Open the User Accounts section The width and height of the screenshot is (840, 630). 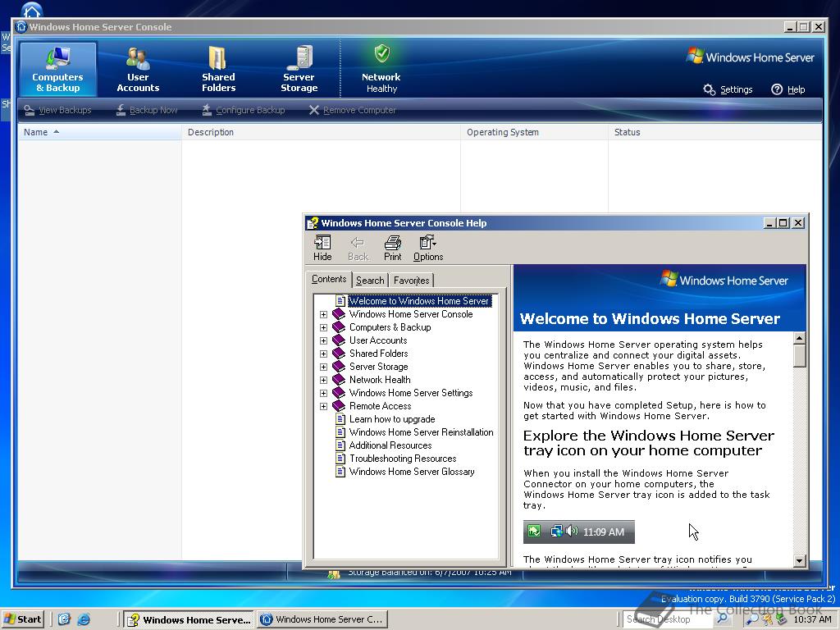[138, 70]
